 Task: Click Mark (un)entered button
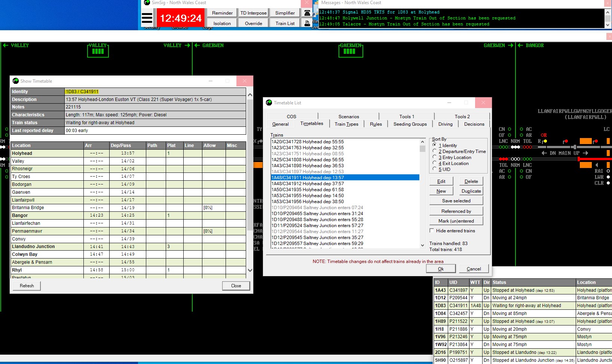coord(456,221)
